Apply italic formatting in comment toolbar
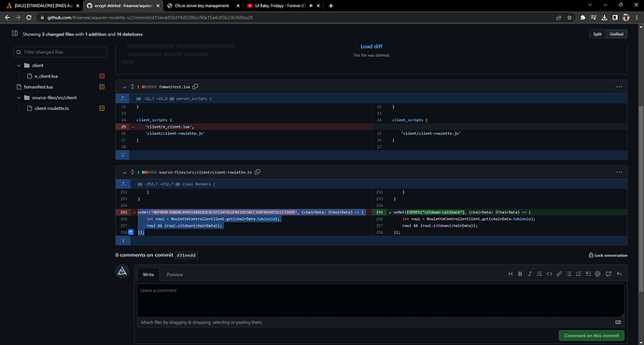644x345 pixels. (530, 274)
